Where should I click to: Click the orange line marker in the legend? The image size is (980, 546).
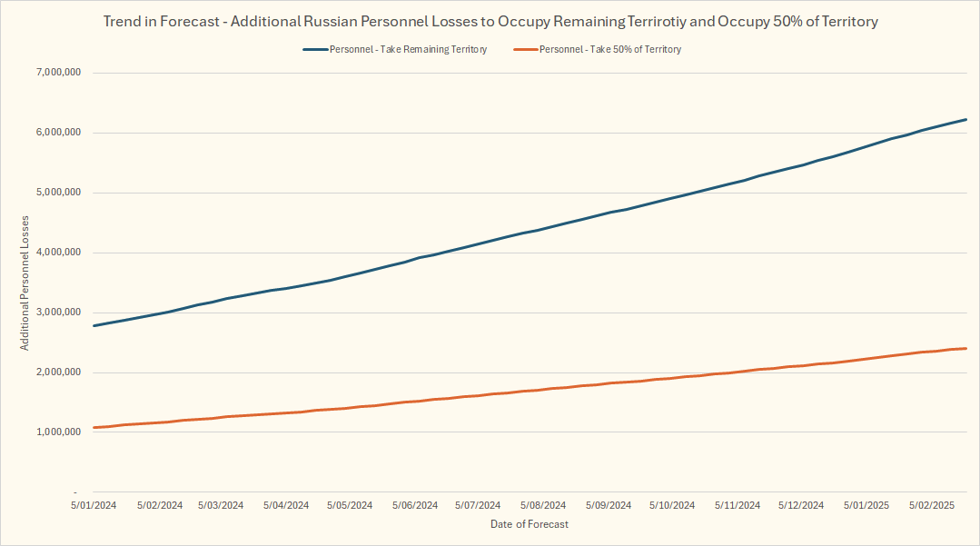(525, 50)
